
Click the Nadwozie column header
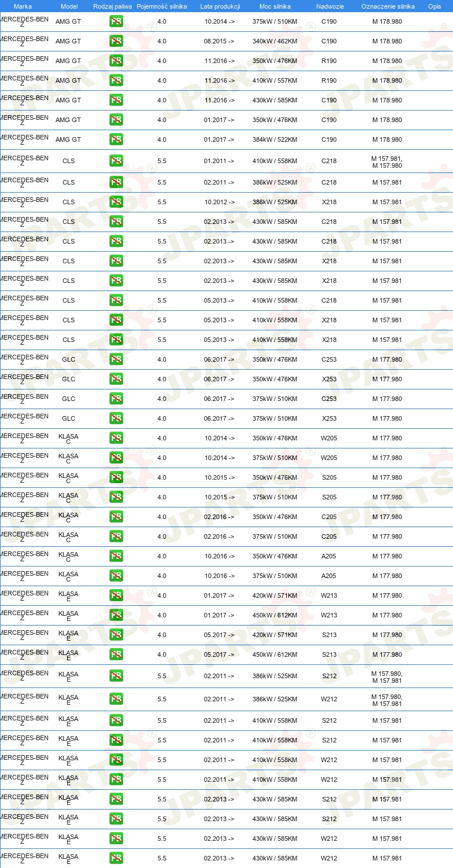[x=329, y=6]
